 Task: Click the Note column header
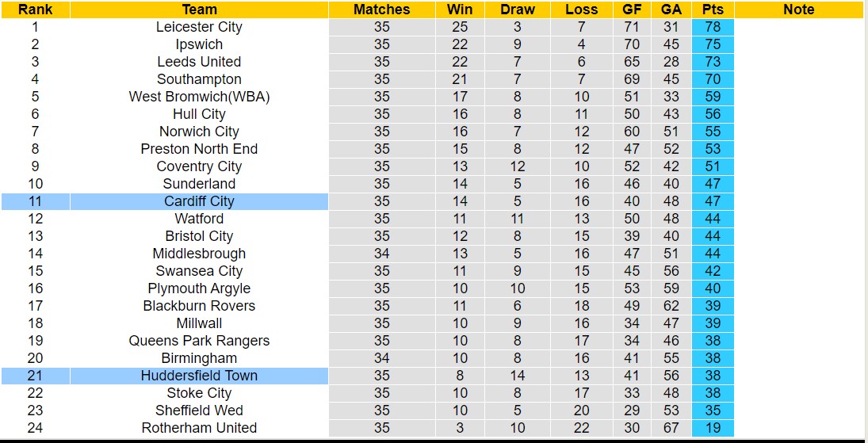[798, 10]
